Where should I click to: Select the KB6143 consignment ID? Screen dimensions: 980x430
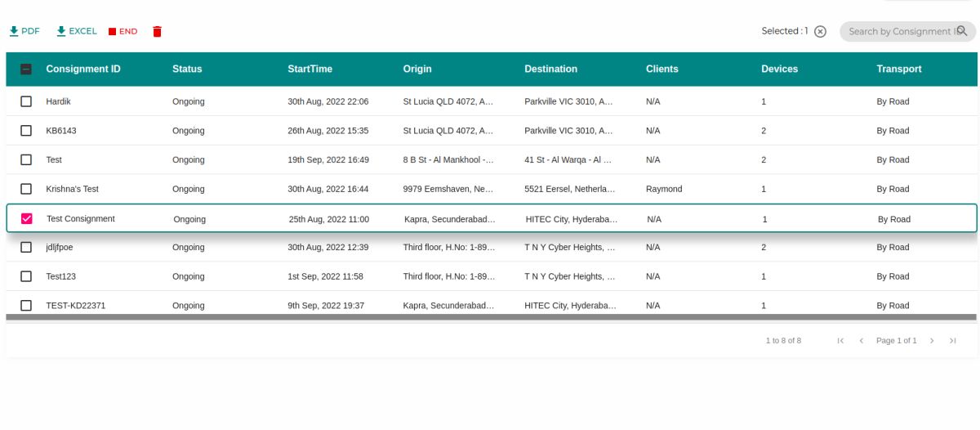(61, 131)
